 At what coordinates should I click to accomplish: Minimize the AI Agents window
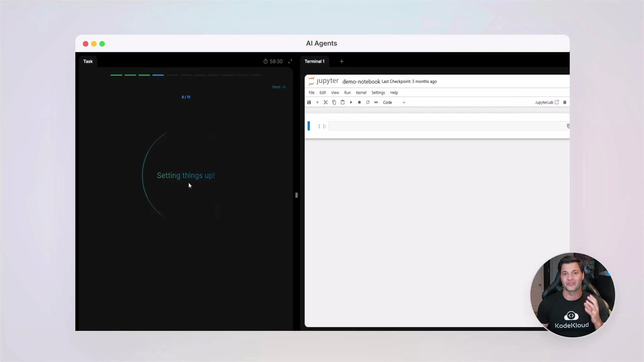point(94,44)
